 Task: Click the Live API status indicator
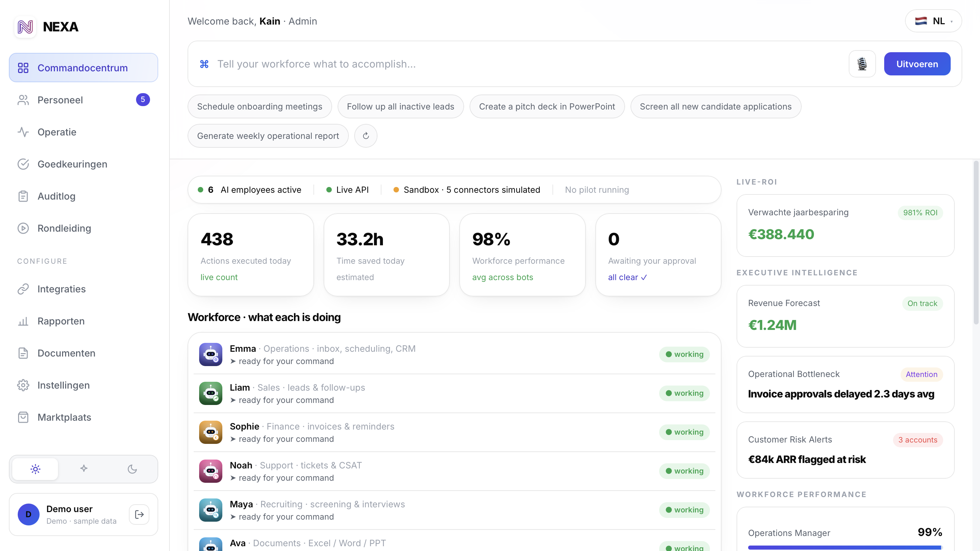(347, 190)
